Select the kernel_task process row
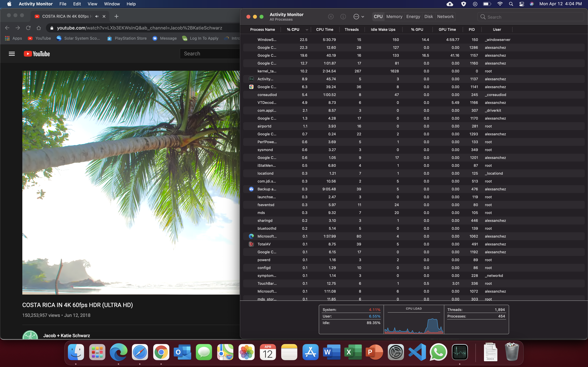This screenshot has height=367, width=588. point(267,71)
